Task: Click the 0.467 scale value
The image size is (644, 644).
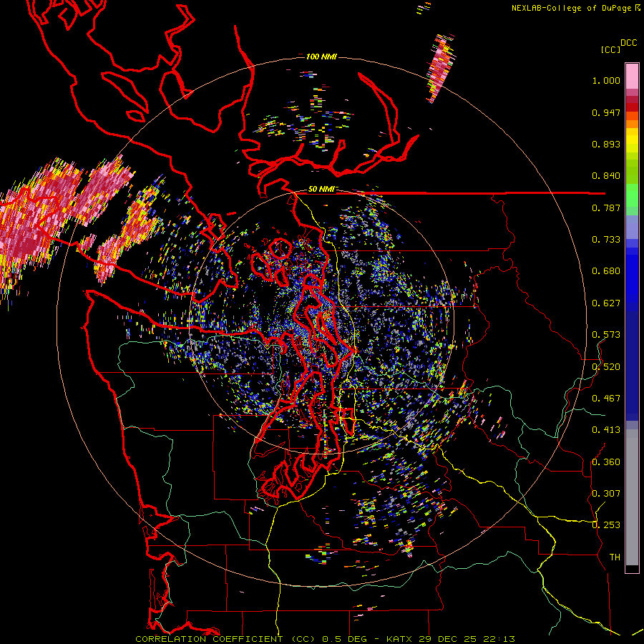Action: [x=606, y=399]
